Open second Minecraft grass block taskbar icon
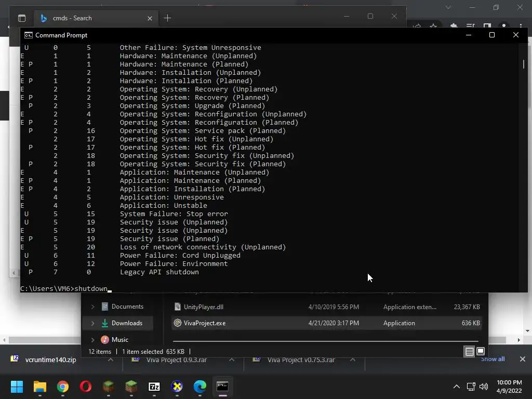 tap(131, 387)
